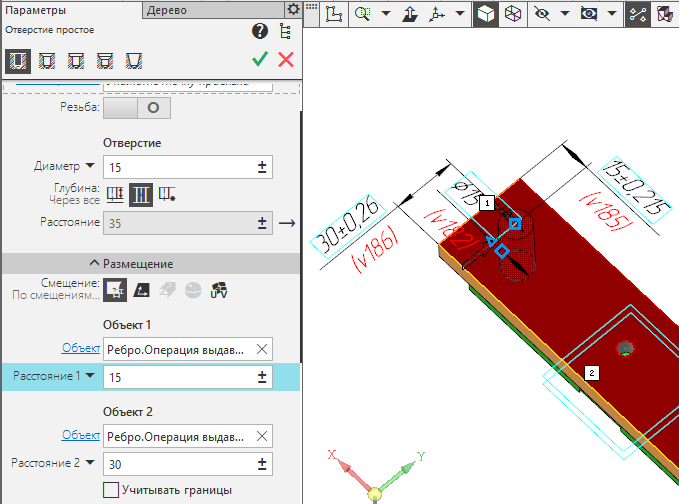Set tolerance for Диаметр via ± button
Screen dimensions: 679x504
coord(262,167)
